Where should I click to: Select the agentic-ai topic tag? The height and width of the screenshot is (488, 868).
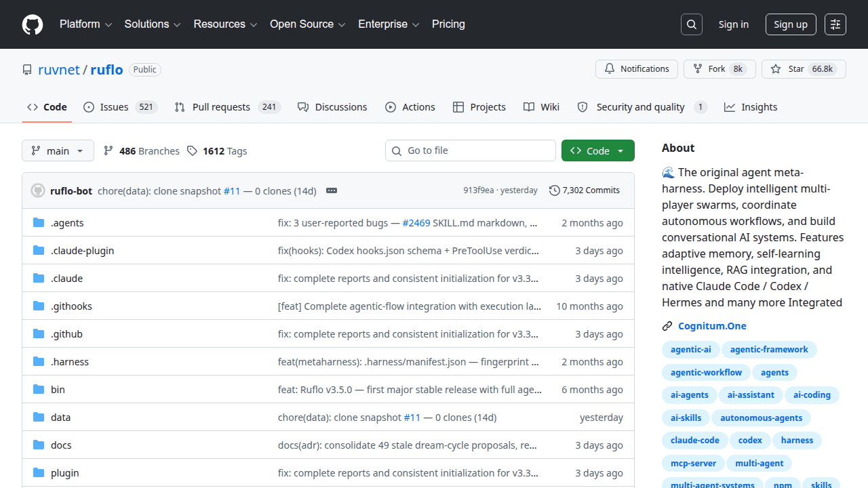click(690, 350)
